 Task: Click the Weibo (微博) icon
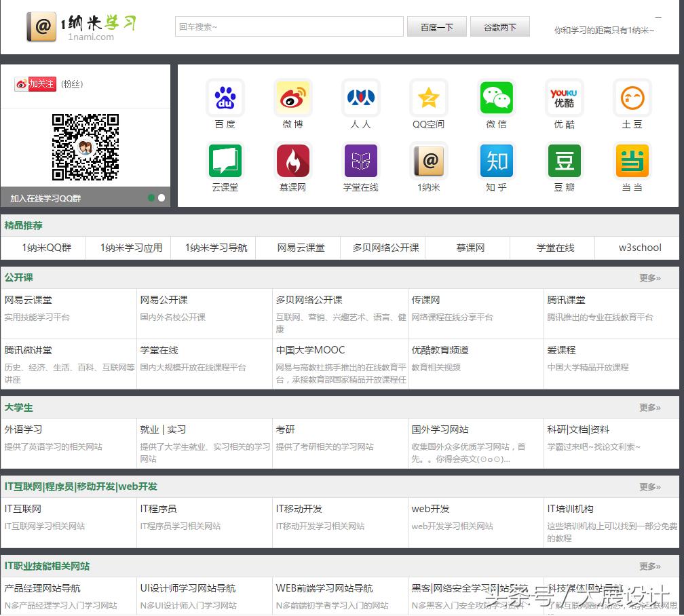[x=293, y=98]
